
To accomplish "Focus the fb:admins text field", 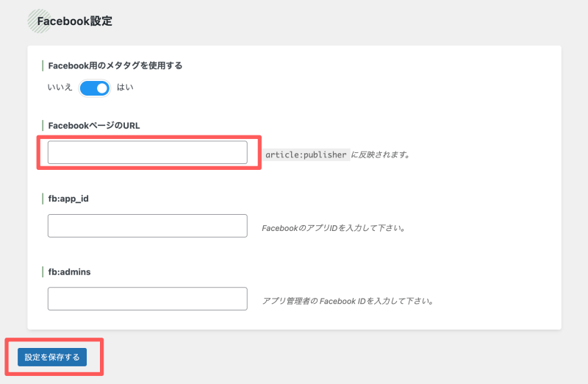I will pos(148,299).
